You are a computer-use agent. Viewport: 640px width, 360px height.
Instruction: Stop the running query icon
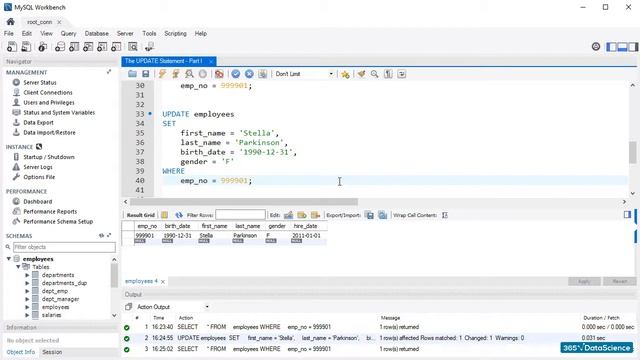pos(202,74)
